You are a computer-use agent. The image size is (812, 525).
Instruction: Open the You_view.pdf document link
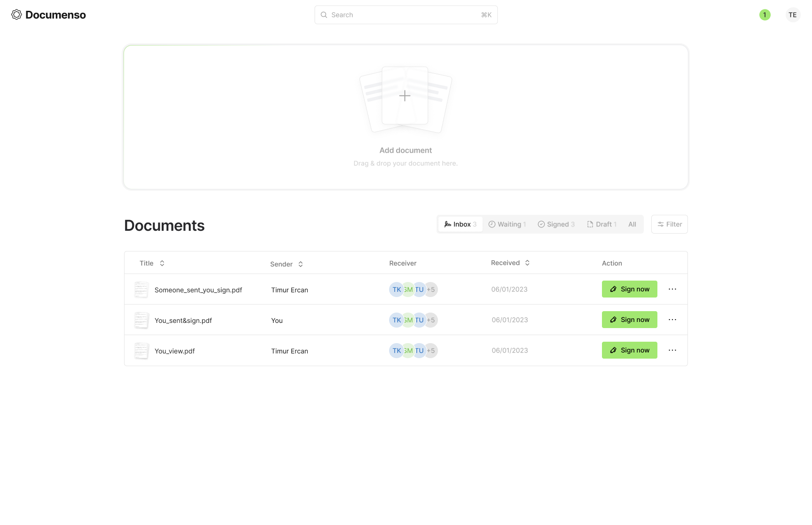175,351
